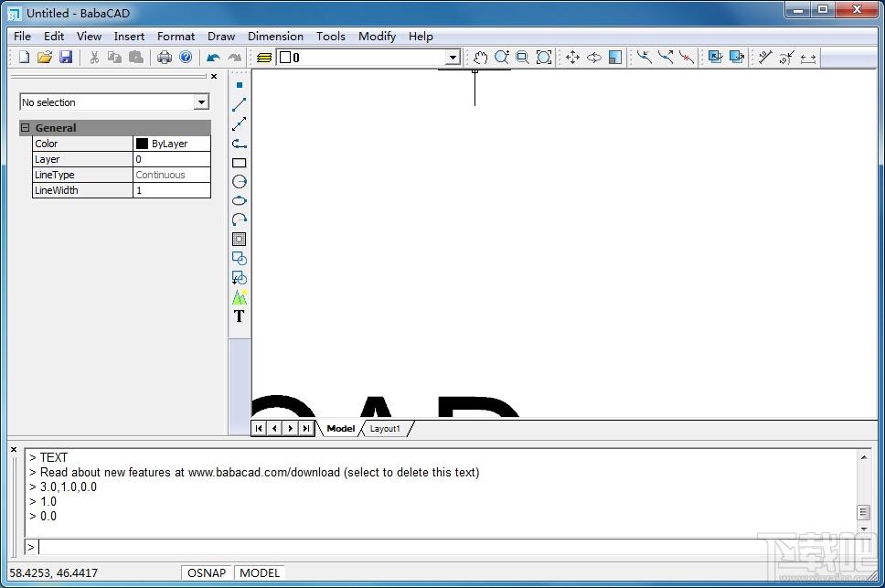Select the Point drawing tool

pos(240,85)
